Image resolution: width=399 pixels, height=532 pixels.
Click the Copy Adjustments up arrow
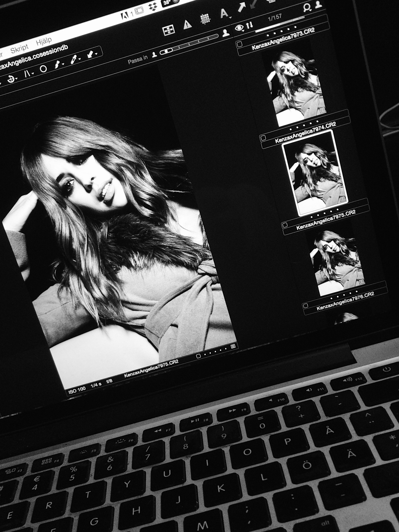[x=242, y=8]
